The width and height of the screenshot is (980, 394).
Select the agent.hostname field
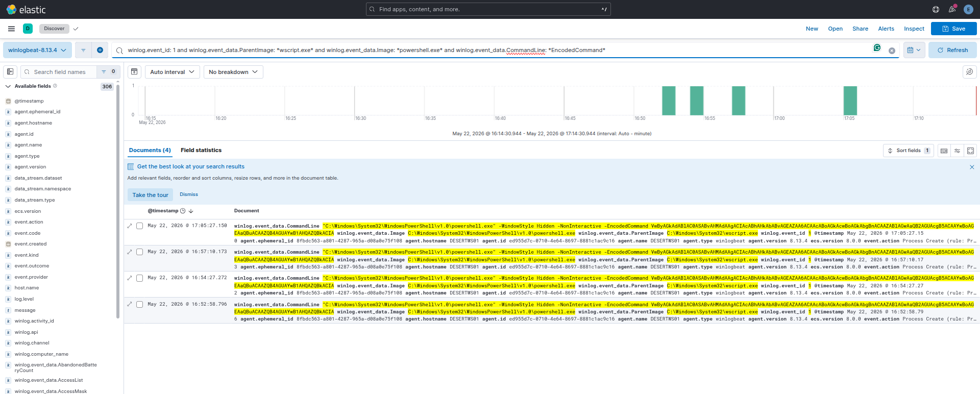click(x=33, y=123)
